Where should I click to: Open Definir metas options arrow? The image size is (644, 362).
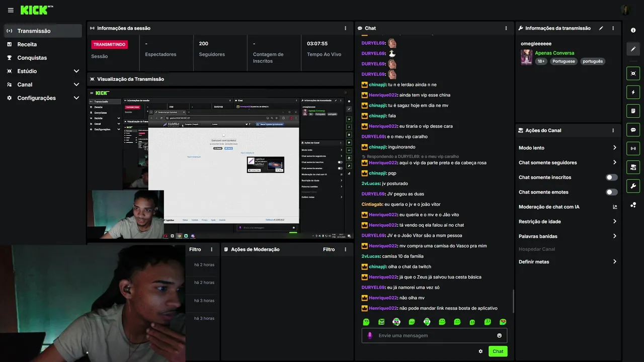click(x=615, y=261)
